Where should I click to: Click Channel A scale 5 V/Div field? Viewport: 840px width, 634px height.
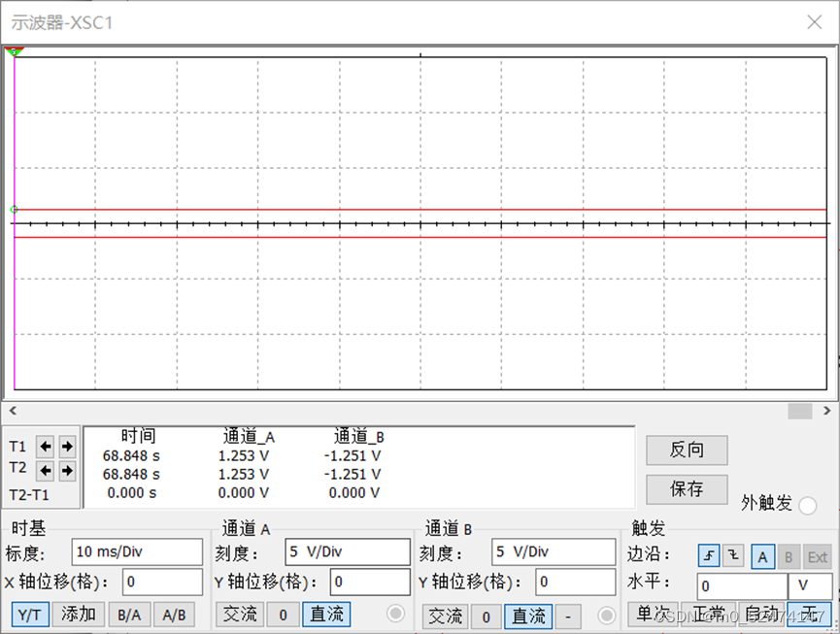coord(347,552)
